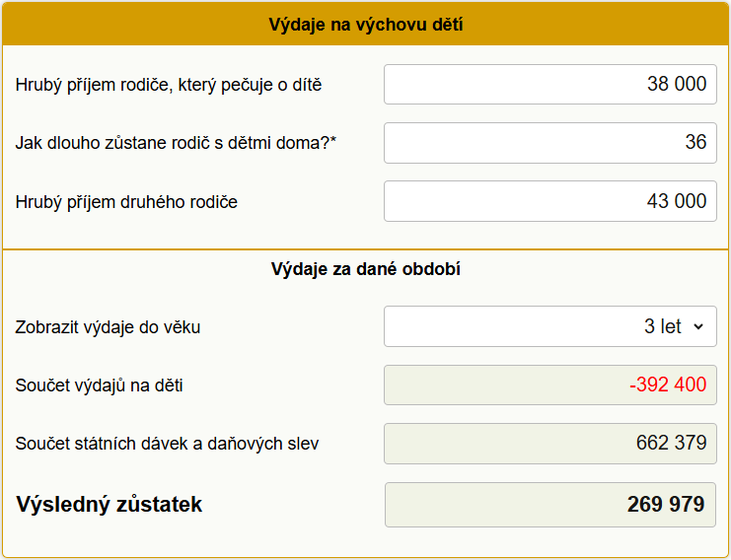This screenshot has height=560, width=731.
Task: Click the "Zobrazit výdaje do věku" label
Action: coord(108,327)
